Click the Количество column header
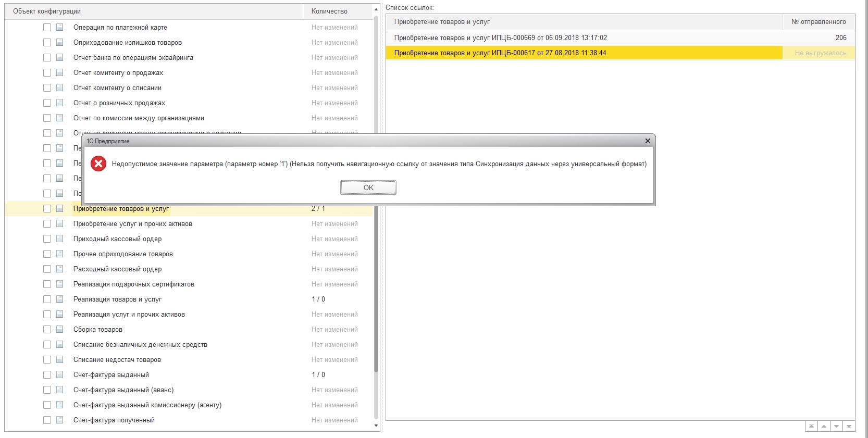Viewport: 868px width, 438px height. (x=338, y=11)
